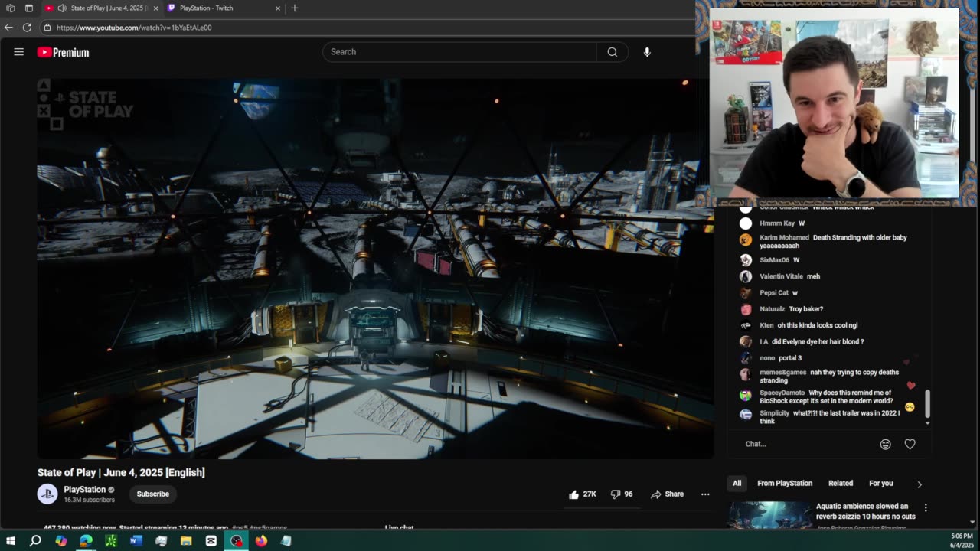Open the YouTube hamburger guide menu
This screenshot has height=551, width=980.
19,52
